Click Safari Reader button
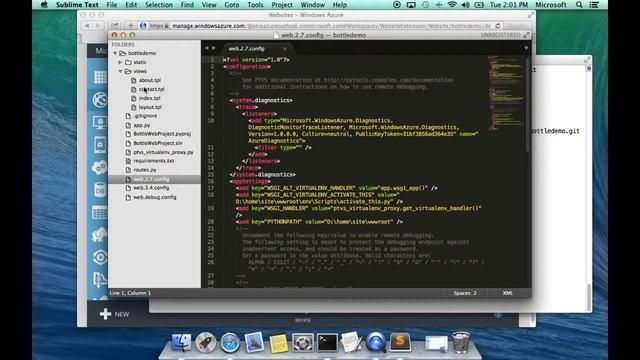Screen dimensions: 640x360 (x=518, y=26)
